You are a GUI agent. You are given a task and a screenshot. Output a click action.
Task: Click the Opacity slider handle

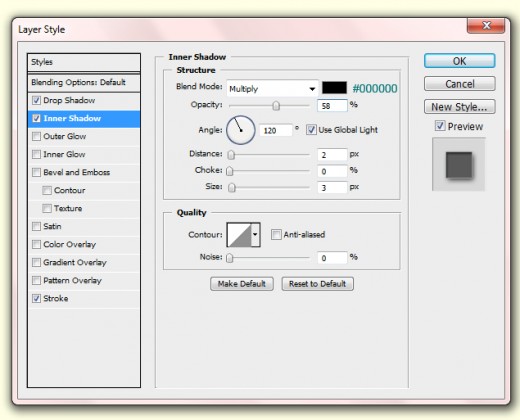click(276, 106)
